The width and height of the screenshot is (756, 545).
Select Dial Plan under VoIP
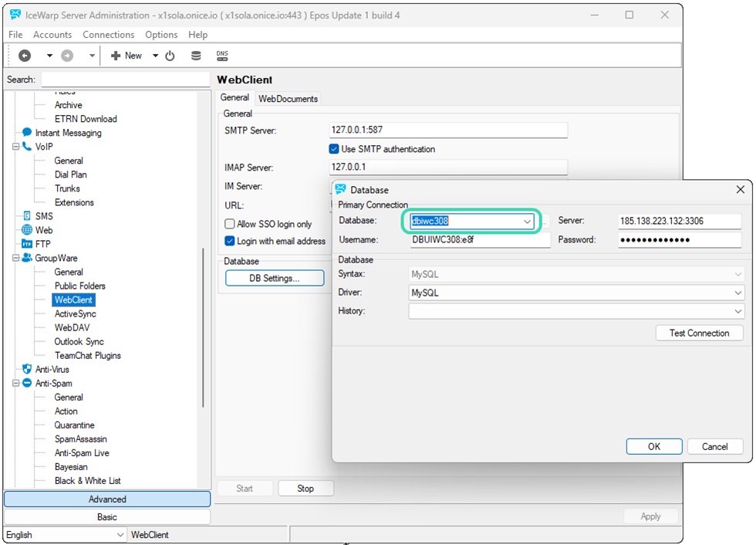[x=71, y=174]
